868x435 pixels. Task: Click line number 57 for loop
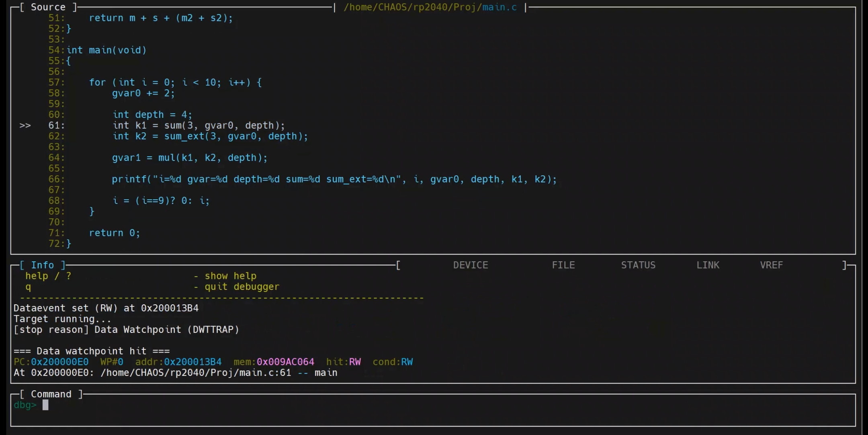point(56,82)
